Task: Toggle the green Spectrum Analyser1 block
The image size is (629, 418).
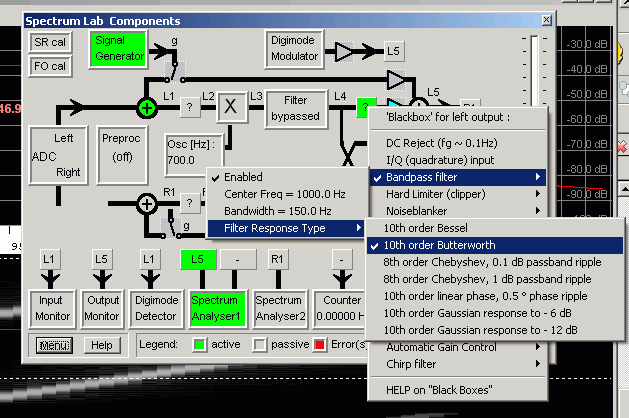Action: pyautogui.click(x=217, y=308)
